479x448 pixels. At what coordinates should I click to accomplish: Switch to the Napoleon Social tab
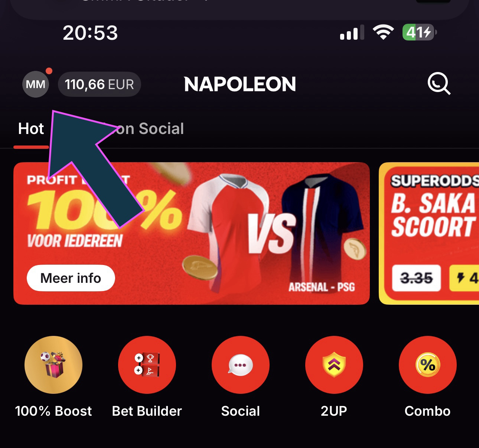click(x=149, y=129)
